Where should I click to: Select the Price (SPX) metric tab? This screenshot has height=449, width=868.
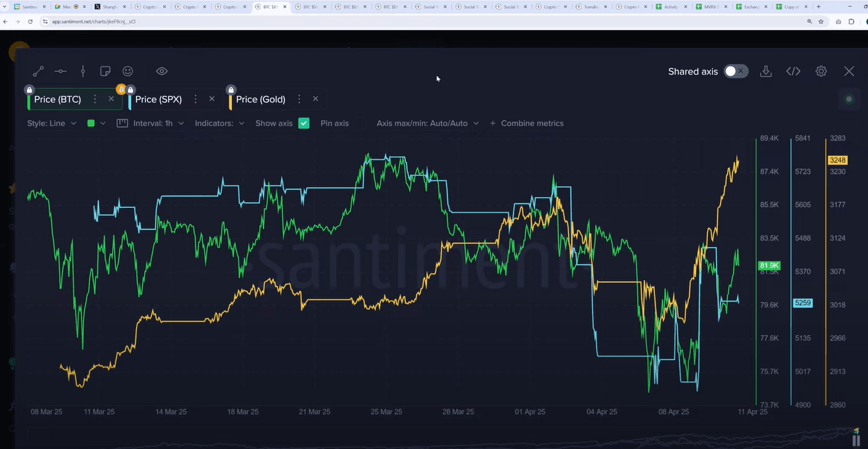(158, 99)
